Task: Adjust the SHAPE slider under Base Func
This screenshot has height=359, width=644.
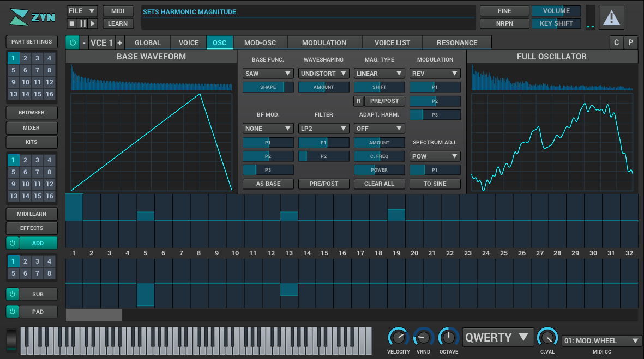Action: 268,87
